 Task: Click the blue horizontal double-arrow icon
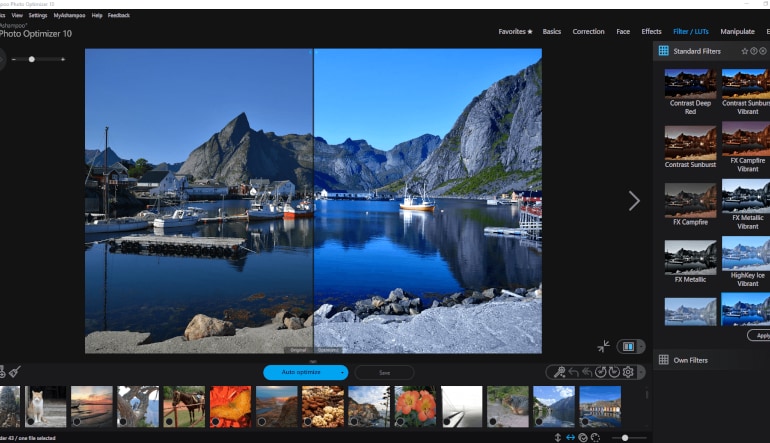click(x=570, y=437)
